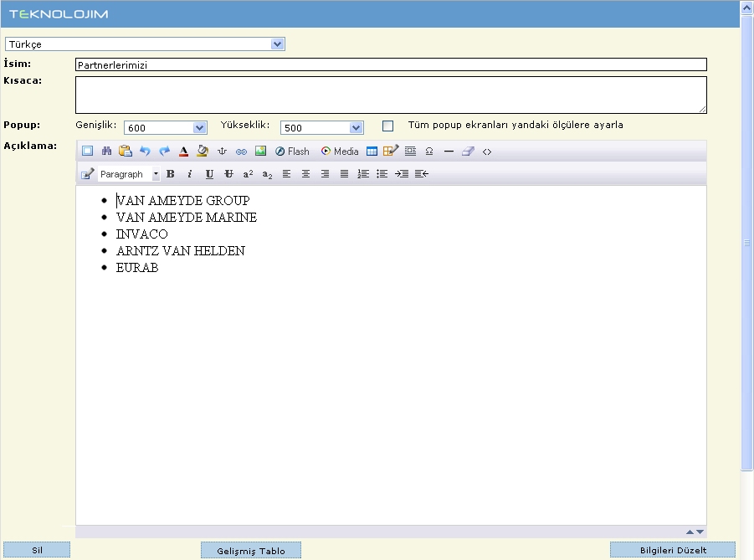Insert a table with the table icon
This screenshot has width=754, height=560.
372,151
